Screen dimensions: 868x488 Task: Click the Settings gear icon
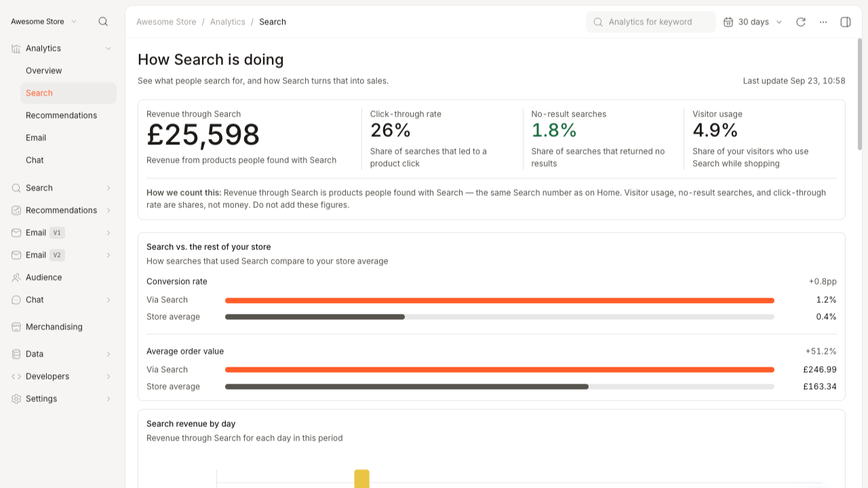pyautogui.click(x=16, y=399)
